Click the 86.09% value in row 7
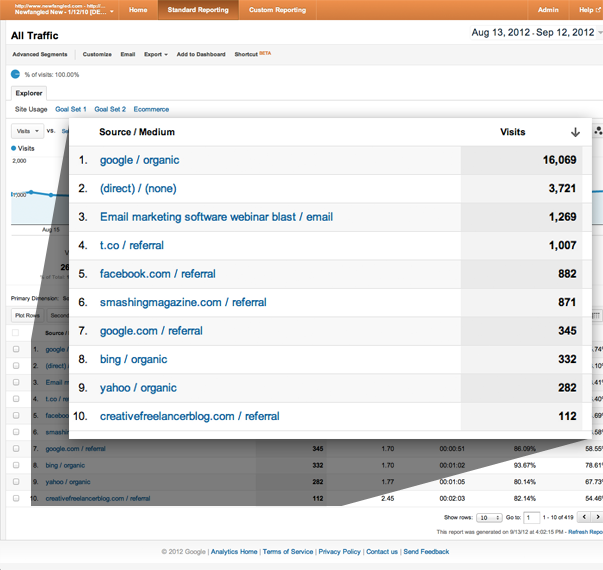The image size is (603, 570). click(x=525, y=448)
